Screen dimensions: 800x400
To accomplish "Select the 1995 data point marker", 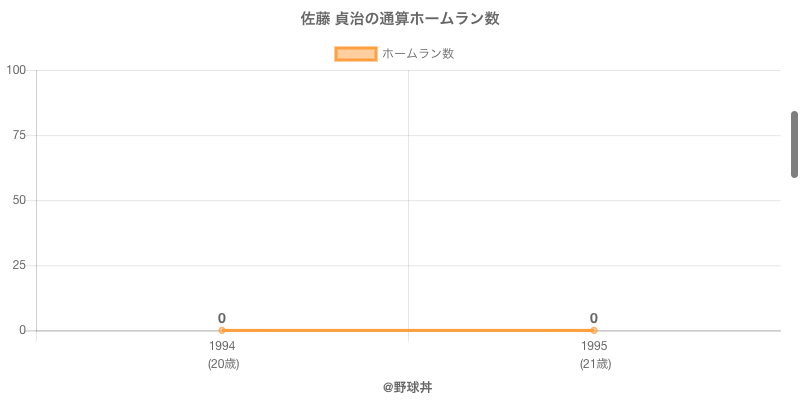I will click(x=594, y=330).
